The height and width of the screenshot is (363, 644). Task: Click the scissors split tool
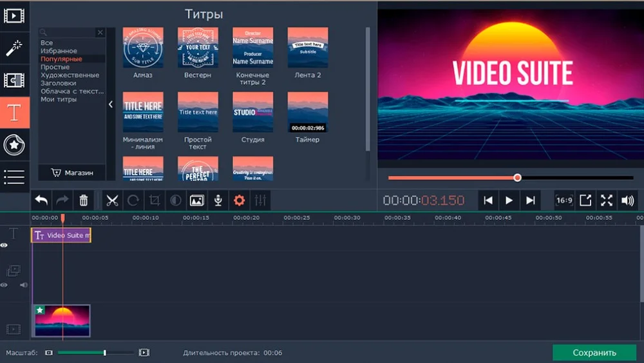pyautogui.click(x=112, y=201)
